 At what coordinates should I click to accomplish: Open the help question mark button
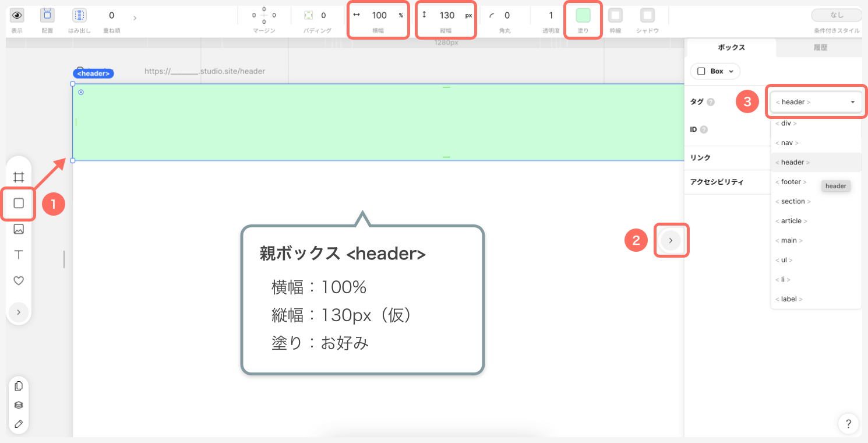[x=848, y=423]
